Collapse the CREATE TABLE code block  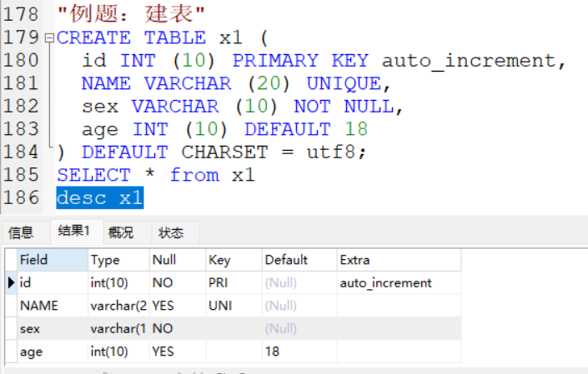pyautogui.click(x=49, y=37)
